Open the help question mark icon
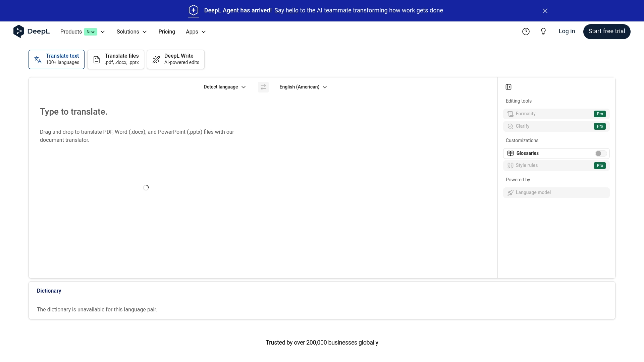Image resolution: width=644 pixels, height=362 pixels. click(x=526, y=31)
